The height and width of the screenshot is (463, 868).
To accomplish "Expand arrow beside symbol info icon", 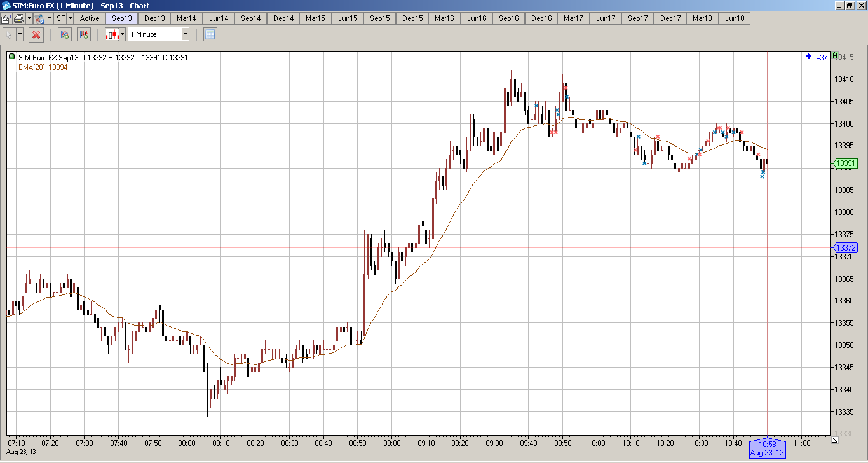I will pos(50,18).
